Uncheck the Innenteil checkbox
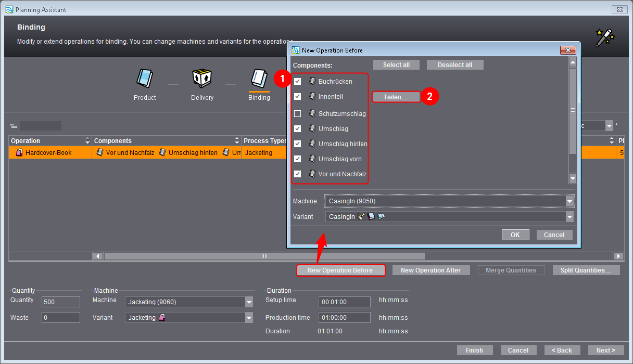633x364 pixels. pyautogui.click(x=298, y=97)
